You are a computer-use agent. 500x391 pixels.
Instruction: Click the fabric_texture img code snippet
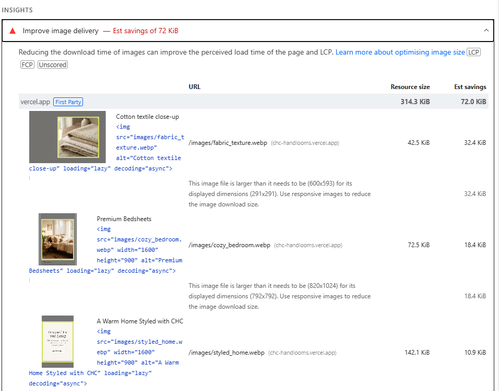click(x=106, y=148)
